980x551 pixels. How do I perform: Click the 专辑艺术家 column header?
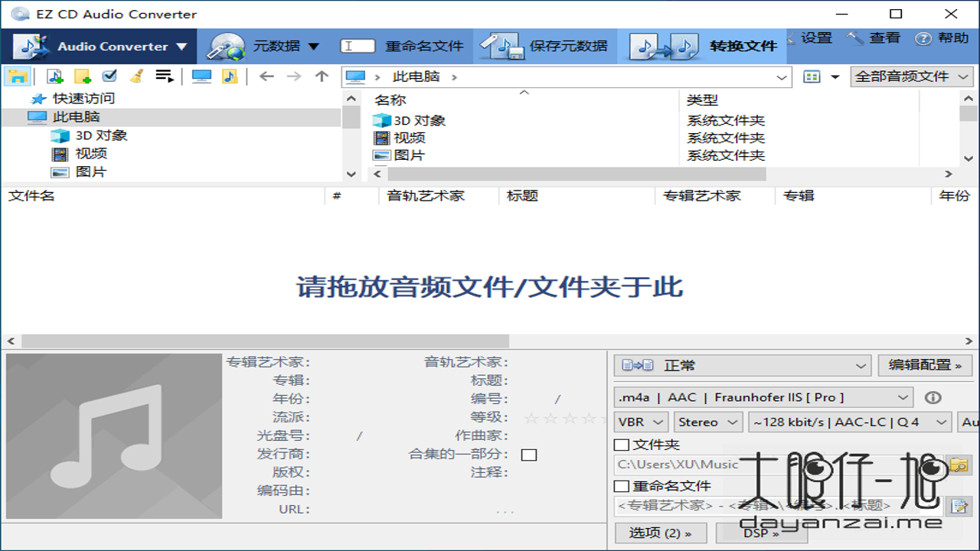pos(702,196)
